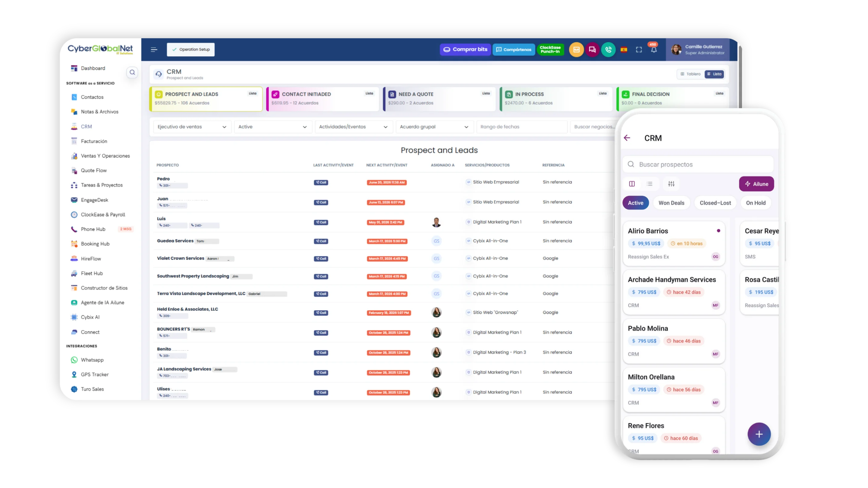Click the Lista badge on the In Process card

602,93
